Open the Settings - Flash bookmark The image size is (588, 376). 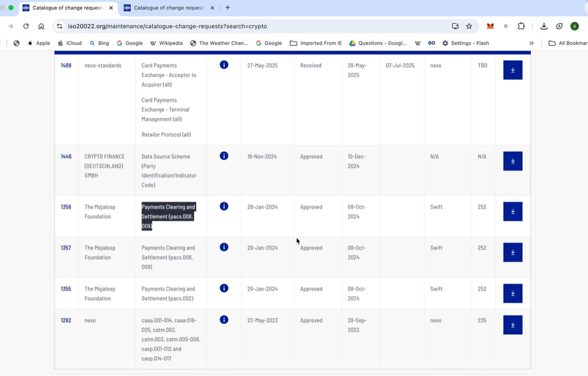[465, 43]
